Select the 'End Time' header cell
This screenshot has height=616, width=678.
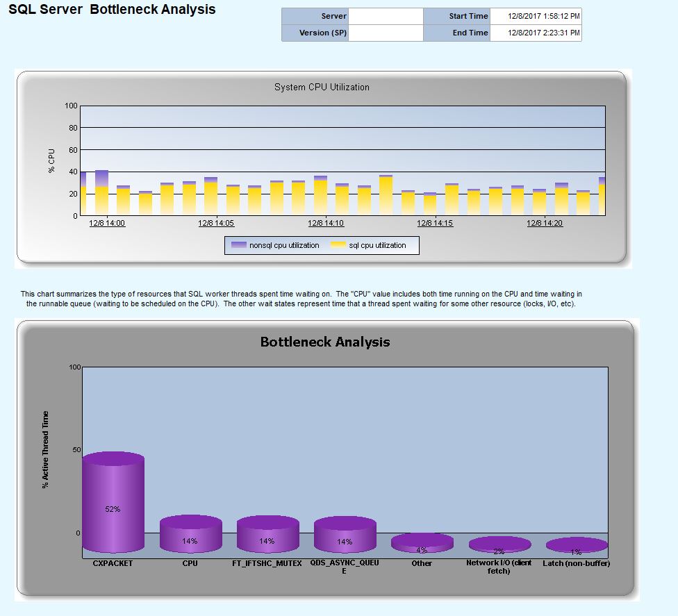[x=456, y=33]
